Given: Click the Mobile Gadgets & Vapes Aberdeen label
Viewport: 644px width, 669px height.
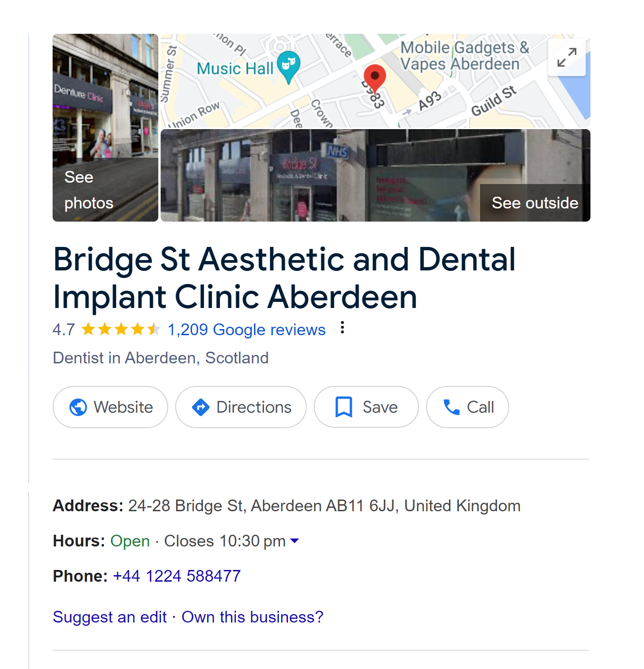Looking at the screenshot, I should [465, 56].
